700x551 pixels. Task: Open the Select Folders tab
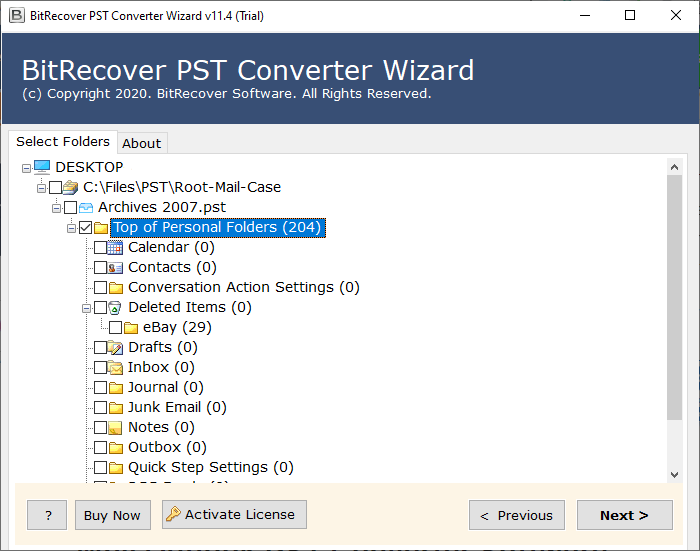pos(63,141)
